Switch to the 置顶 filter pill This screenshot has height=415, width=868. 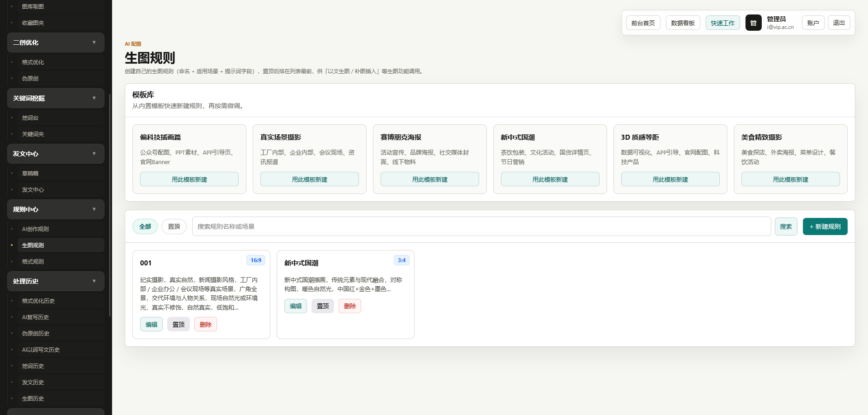coord(174,226)
